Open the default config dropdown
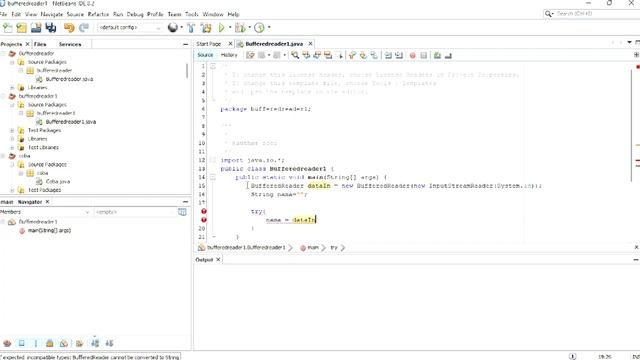The height and width of the screenshot is (360, 640). click(130, 28)
